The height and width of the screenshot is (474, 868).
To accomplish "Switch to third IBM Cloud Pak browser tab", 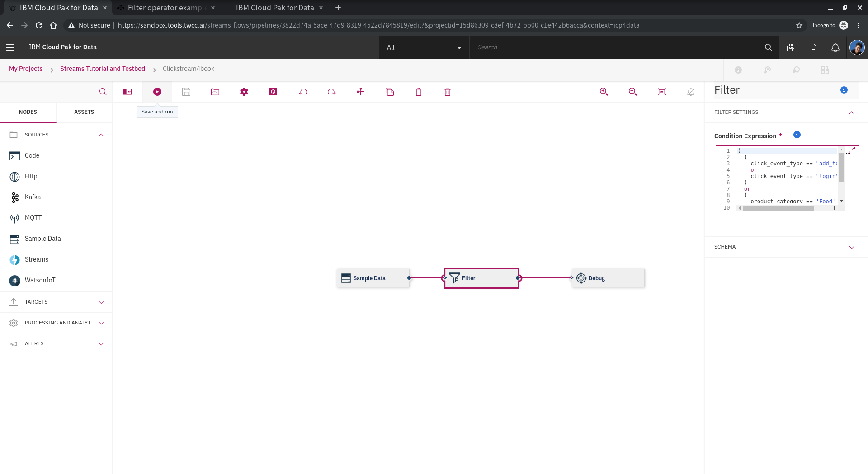I will click(275, 8).
